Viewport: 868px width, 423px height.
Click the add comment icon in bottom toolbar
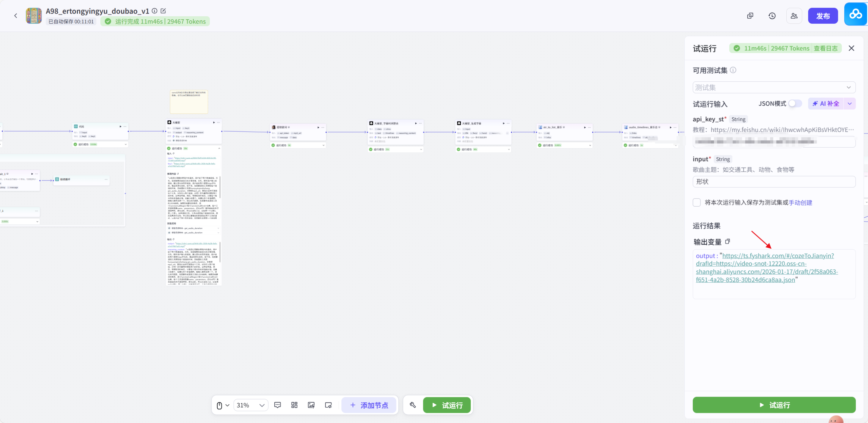click(277, 405)
